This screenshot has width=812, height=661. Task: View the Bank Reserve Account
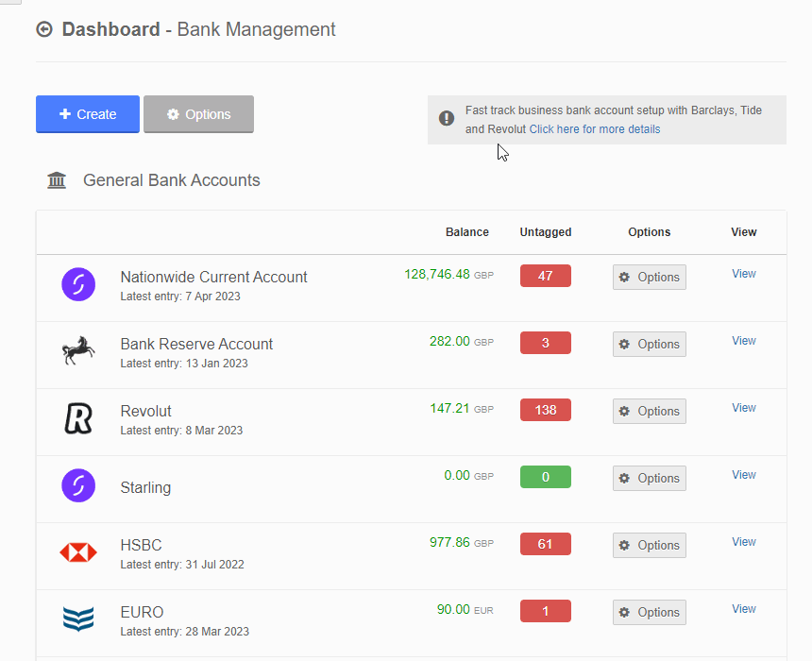(743, 341)
